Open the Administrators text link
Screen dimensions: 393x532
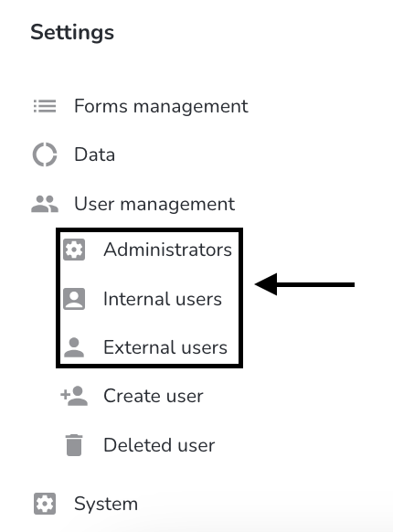pos(167,250)
